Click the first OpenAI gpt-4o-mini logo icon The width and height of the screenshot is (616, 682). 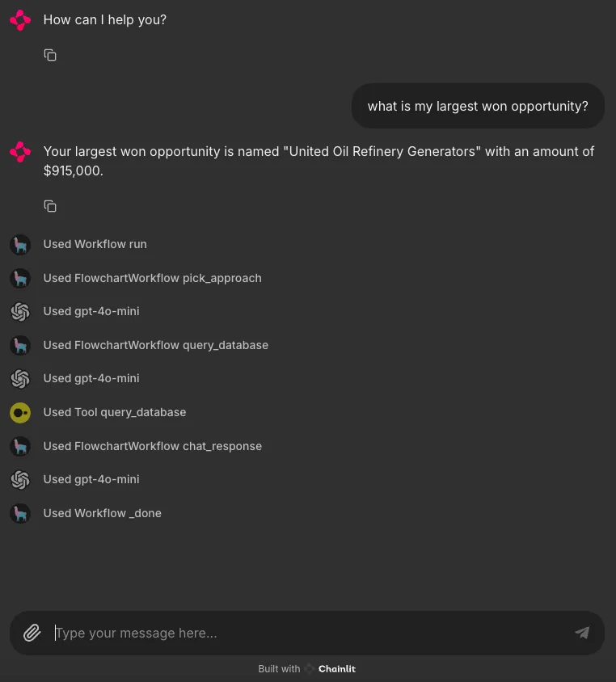click(x=20, y=312)
